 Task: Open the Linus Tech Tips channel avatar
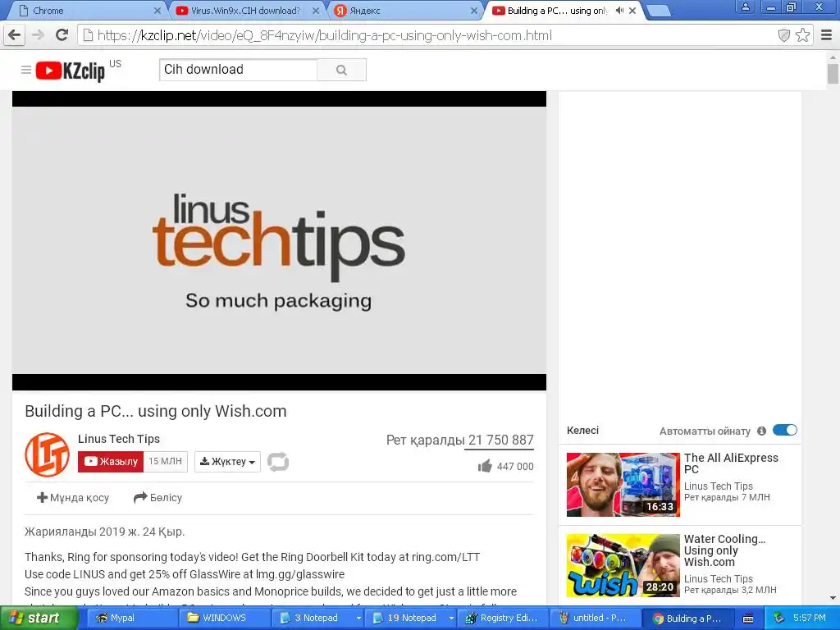(47, 454)
